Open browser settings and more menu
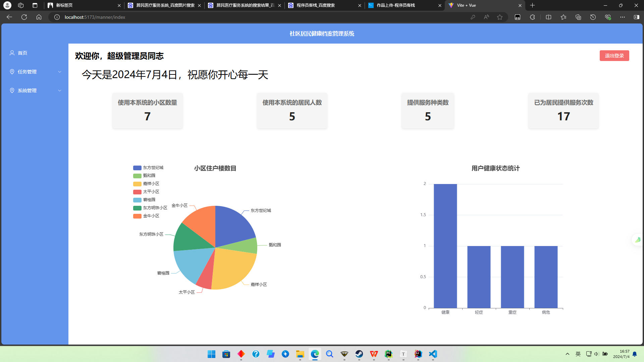 (623, 17)
